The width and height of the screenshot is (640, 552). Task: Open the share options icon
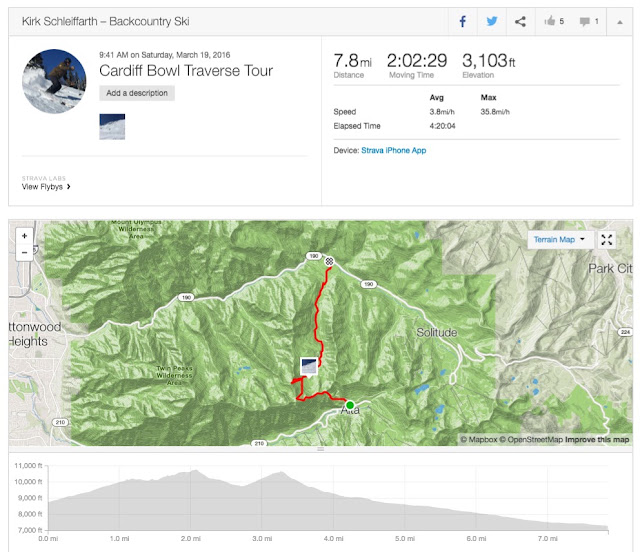point(520,22)
